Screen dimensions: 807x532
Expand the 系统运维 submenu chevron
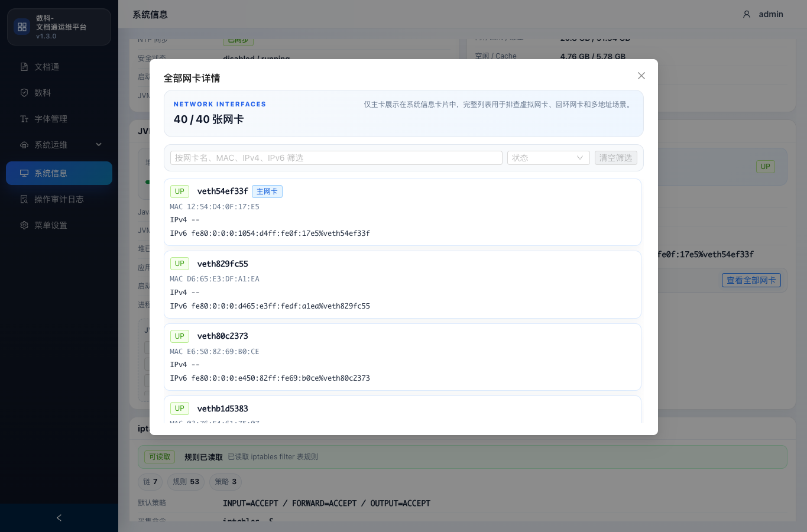[99, 144]
